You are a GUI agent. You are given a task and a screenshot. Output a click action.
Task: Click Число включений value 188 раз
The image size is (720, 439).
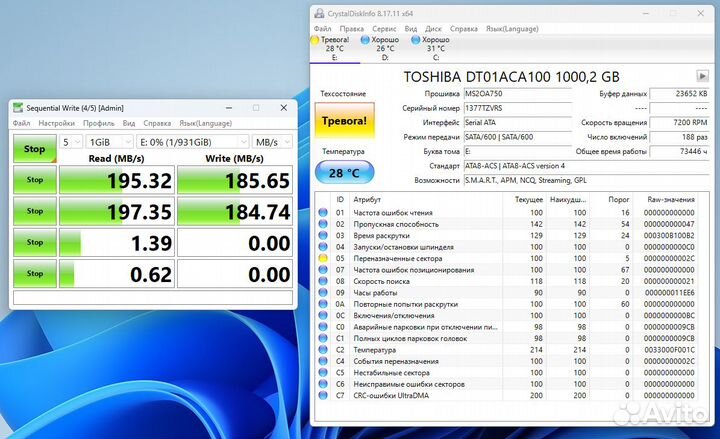[680, 137]
